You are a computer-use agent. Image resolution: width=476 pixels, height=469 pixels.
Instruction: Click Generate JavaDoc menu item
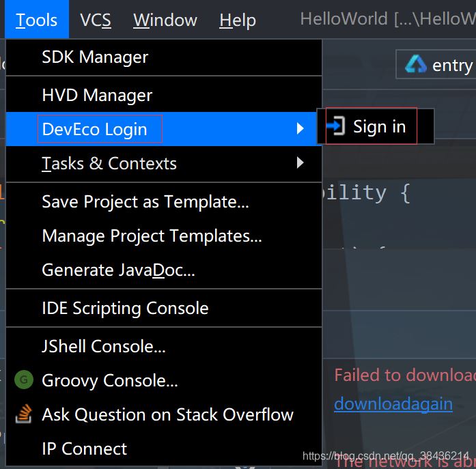click(118, 270)
